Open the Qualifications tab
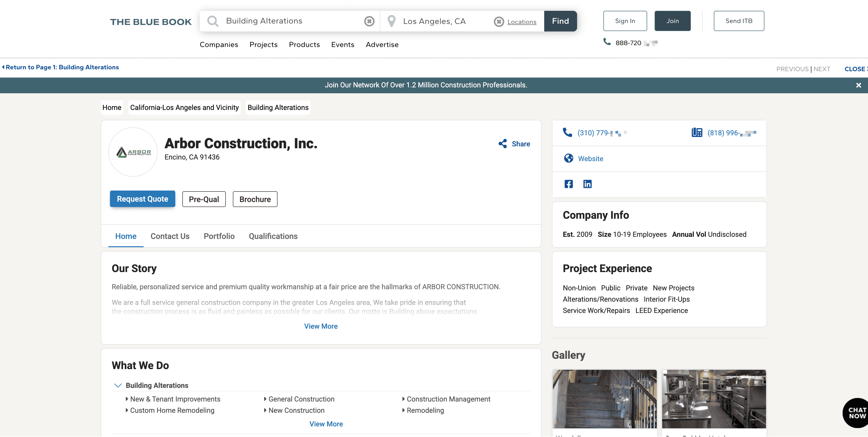Screen dimensions: 868x437 [x=273, y=236]
